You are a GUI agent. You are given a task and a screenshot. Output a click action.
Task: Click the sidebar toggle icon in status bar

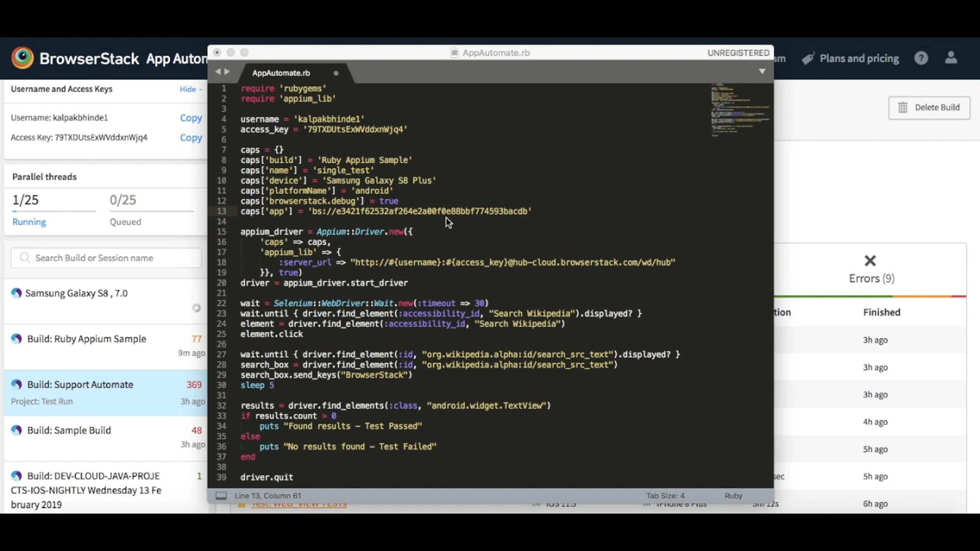[221, 495]
